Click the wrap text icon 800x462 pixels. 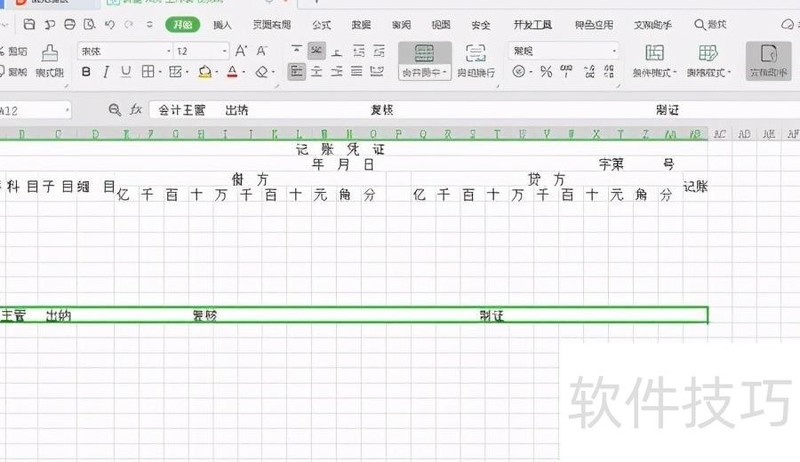click(476, 61)
